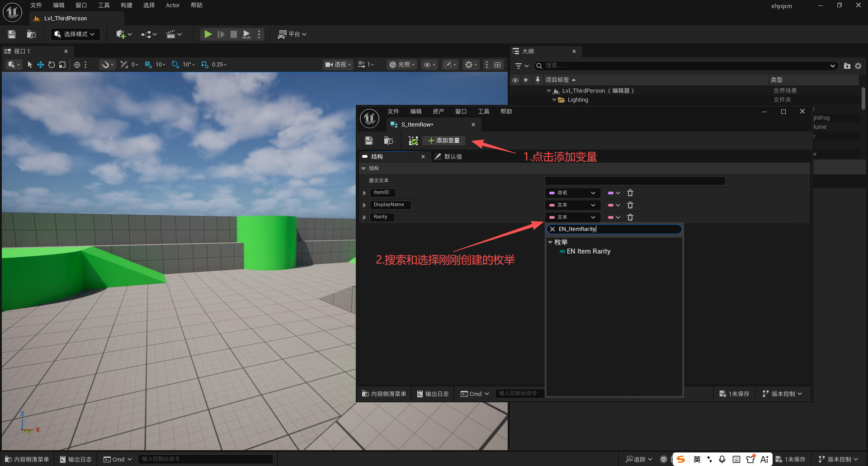This screenshot has width=868, height=466.
Task: Click the eject from player button
Action: (x=246, y=34)
